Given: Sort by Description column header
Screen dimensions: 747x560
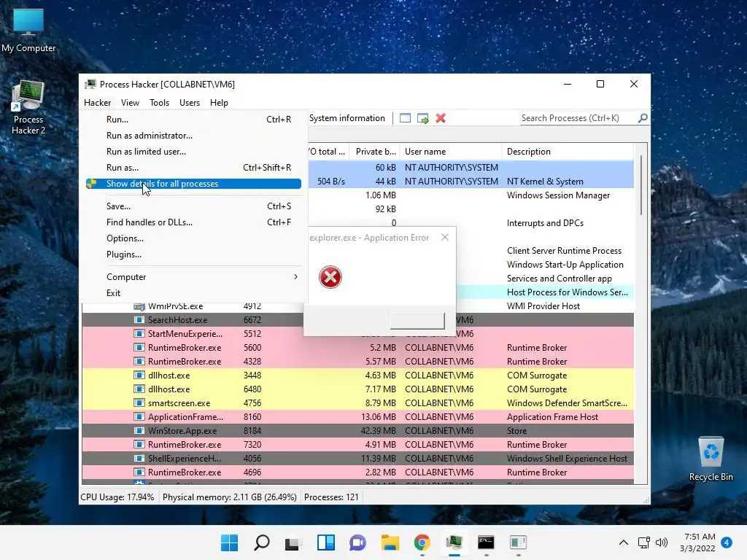Looking at the screenshot, I should click(568, 152).
